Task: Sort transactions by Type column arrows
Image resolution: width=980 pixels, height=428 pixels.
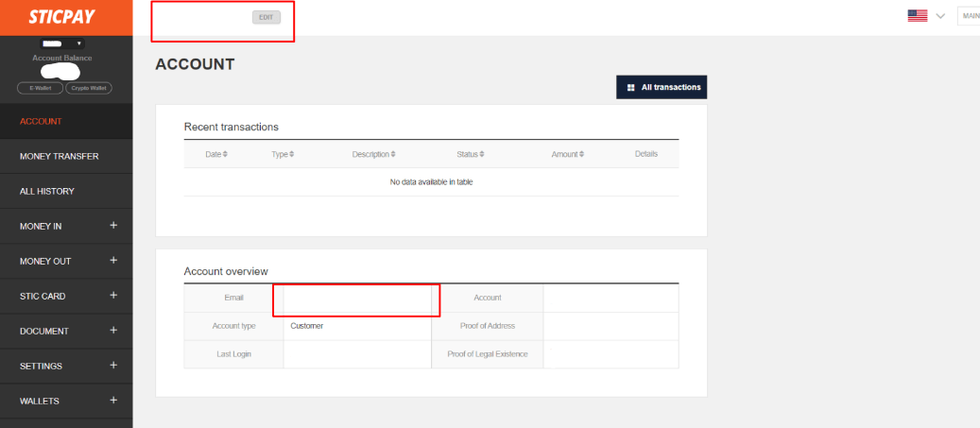Action: click(292, 154)
